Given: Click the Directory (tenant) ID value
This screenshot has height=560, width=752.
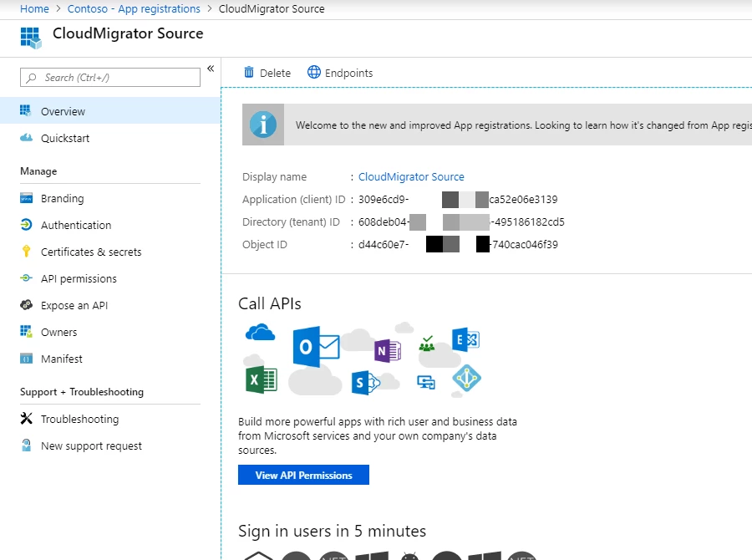Looking at the screenshot, I should pos(461,221).
